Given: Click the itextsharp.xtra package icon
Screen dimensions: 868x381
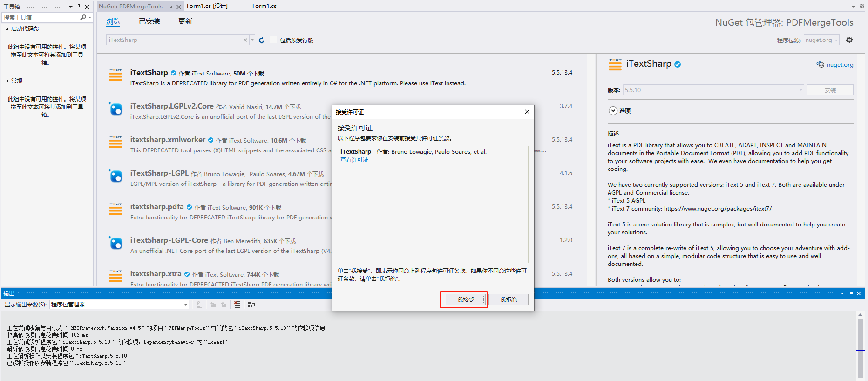Looking at the screenshot, I should [115, 276].
